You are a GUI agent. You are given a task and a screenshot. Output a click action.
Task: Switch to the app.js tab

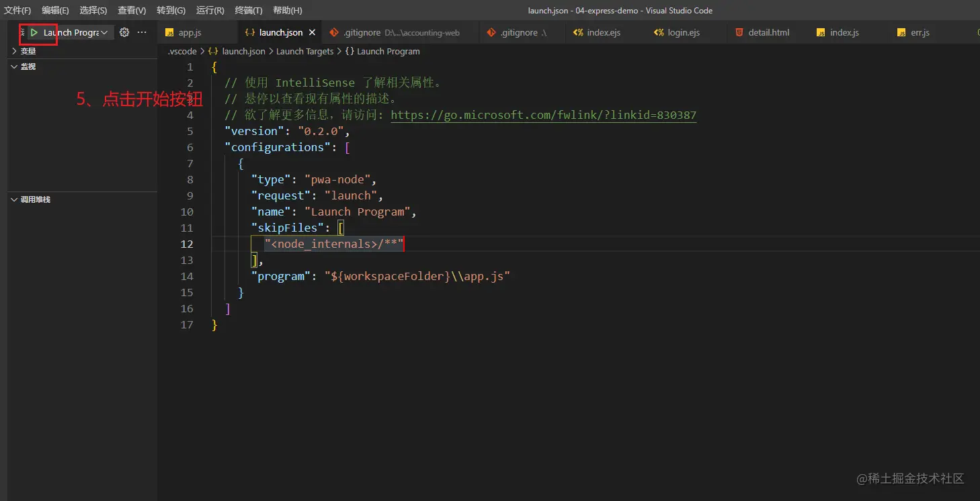click(x=197, y=32)
